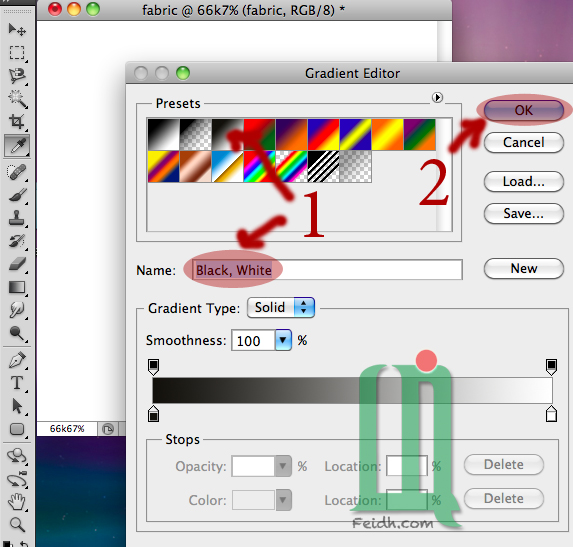573x547 pixels.
Task: Select the Rectangular Marquee tool
Action: [x=17, y=53]
